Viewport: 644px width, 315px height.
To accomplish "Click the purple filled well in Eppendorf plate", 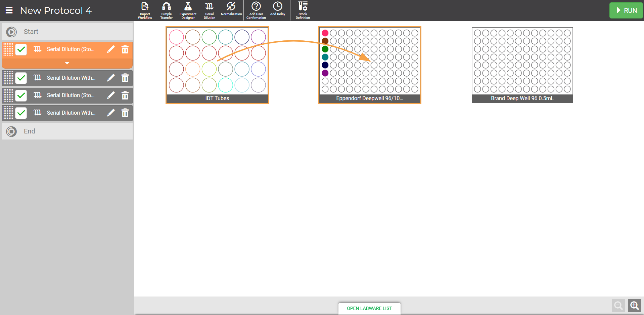I will point(325,73).
